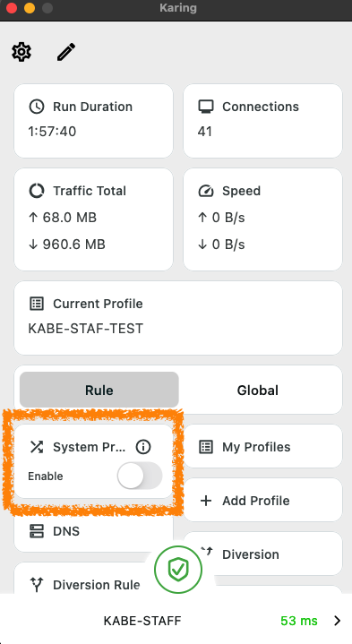Click the System Proxy info icon

tap(143, 447)
